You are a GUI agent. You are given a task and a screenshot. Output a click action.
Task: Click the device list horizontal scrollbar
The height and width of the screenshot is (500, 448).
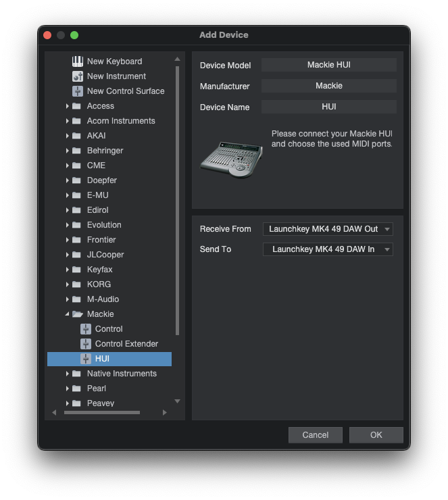(102, 413)
